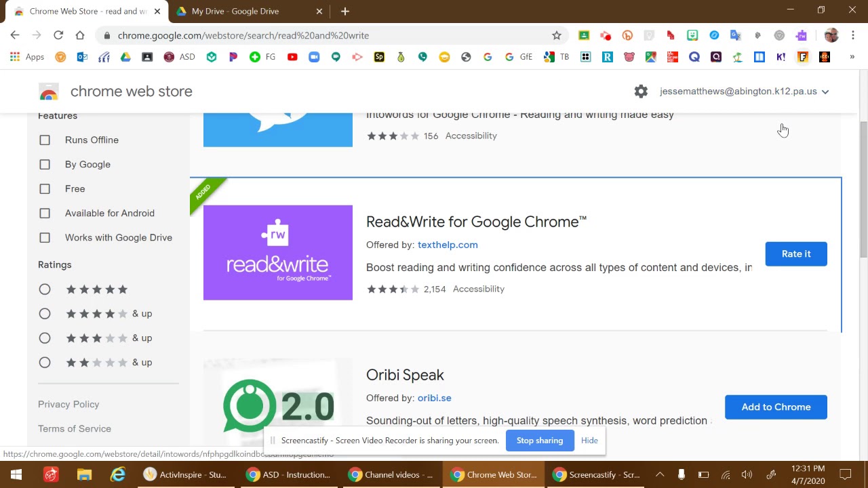
Task: Open the Privacy Policy link
Action: coord(68,404)
